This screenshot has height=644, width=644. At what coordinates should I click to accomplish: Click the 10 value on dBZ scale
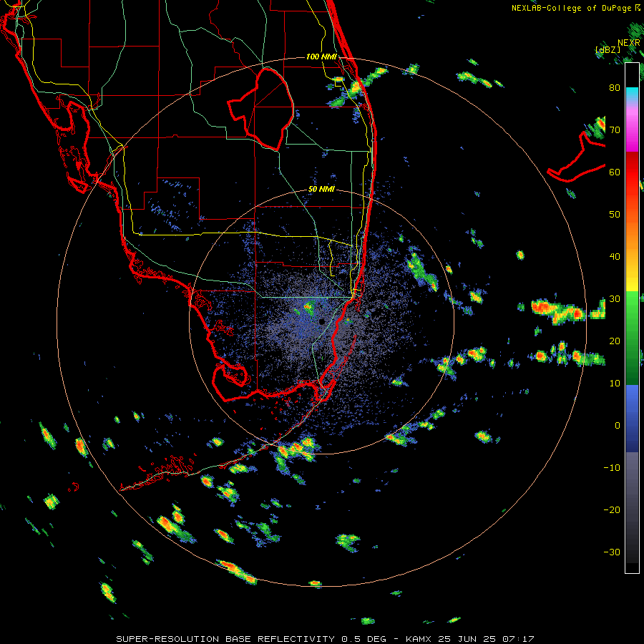(x=615, y=384)
